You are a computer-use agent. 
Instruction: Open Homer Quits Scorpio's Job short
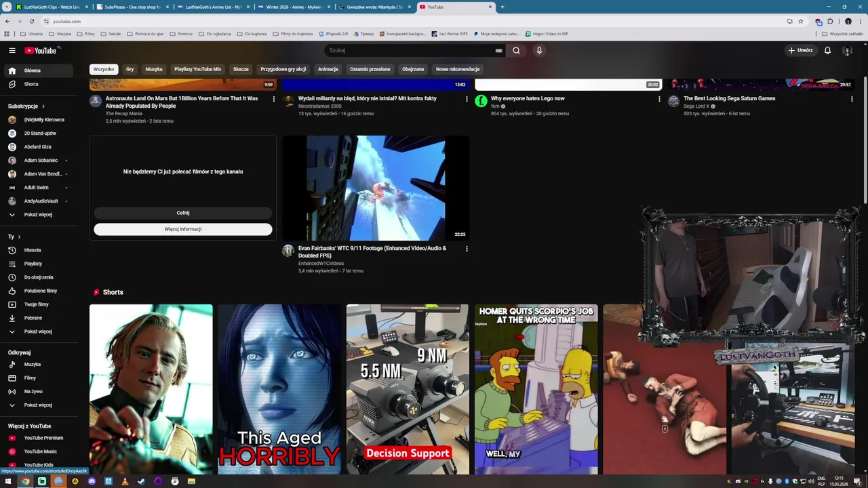coord(536,389)
